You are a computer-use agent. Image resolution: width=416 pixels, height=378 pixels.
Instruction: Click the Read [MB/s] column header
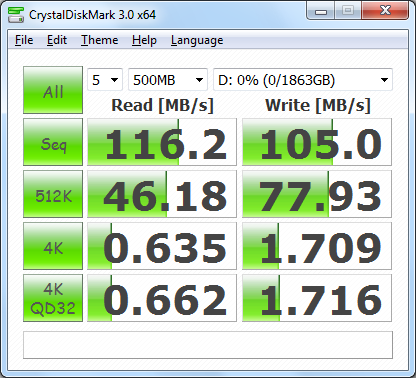point(162,105)
